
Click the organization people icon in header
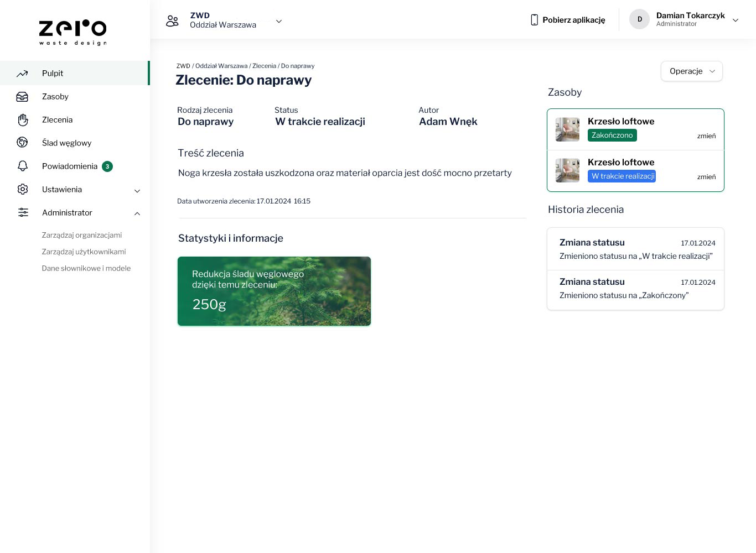pyautogui.click(x=172, y=21)
